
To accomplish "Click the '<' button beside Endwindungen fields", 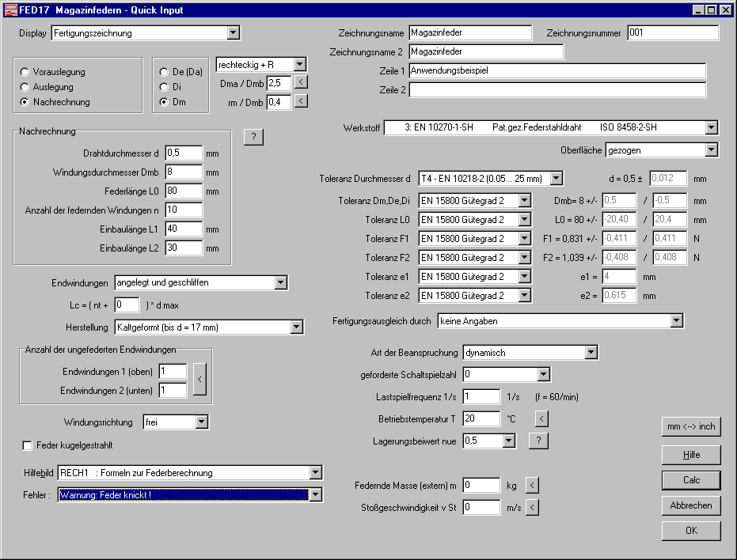I will click(x=200, y=380).
